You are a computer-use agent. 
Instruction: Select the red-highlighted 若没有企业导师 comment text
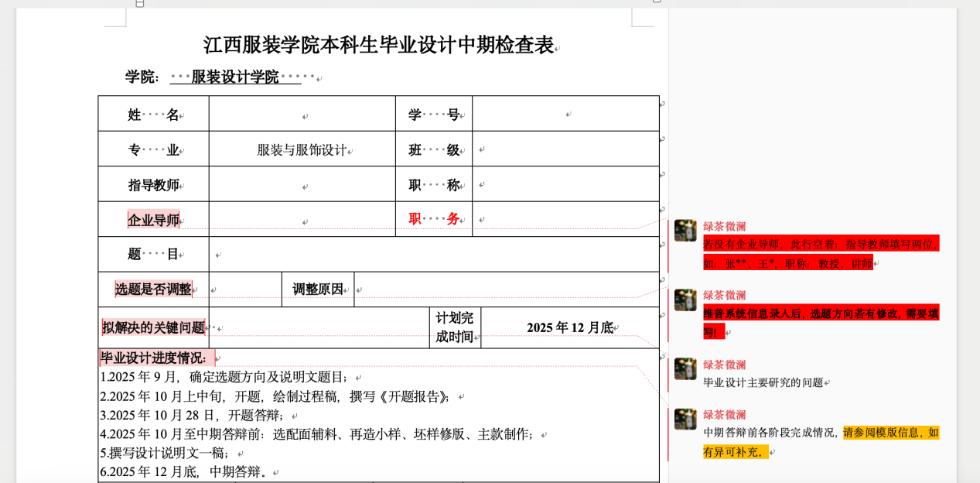[820, 245]
